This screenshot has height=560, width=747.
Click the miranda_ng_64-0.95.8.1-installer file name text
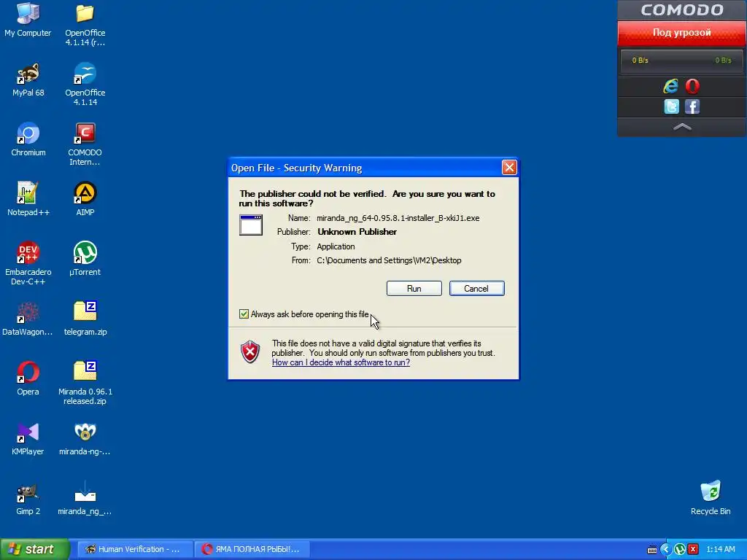click(x=398, y=218)
